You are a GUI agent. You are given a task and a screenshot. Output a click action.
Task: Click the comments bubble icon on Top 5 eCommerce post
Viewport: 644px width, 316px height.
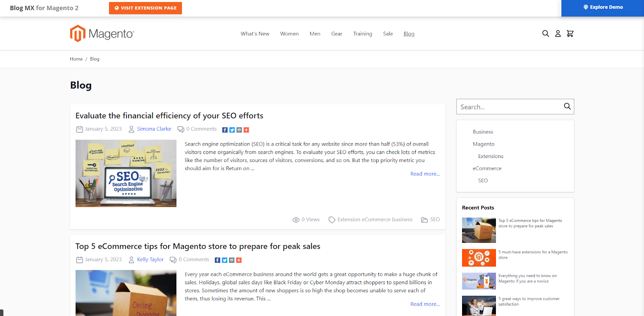pyautogui.click(x=173, y=260)
